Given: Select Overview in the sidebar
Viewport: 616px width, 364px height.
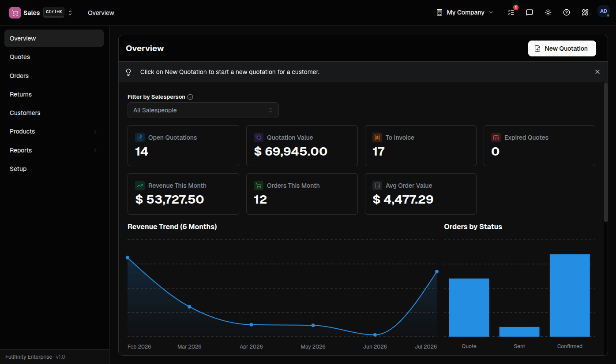Looking at the screenshot, I should click(54, 38).
